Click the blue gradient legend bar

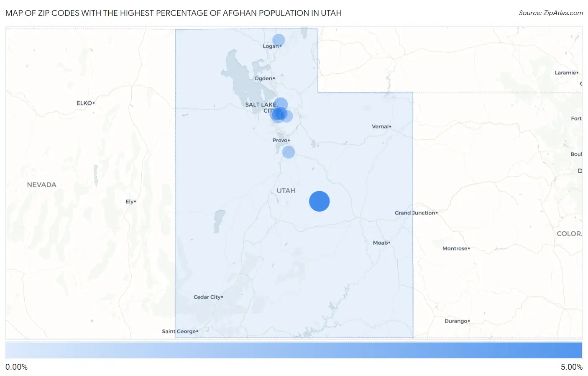(x=294, y=350)
